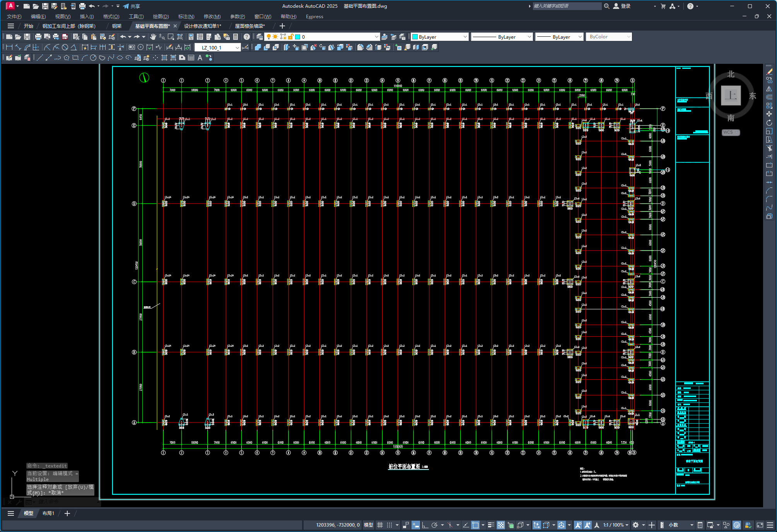Click the 共享 share button

[x=131, y=6]
